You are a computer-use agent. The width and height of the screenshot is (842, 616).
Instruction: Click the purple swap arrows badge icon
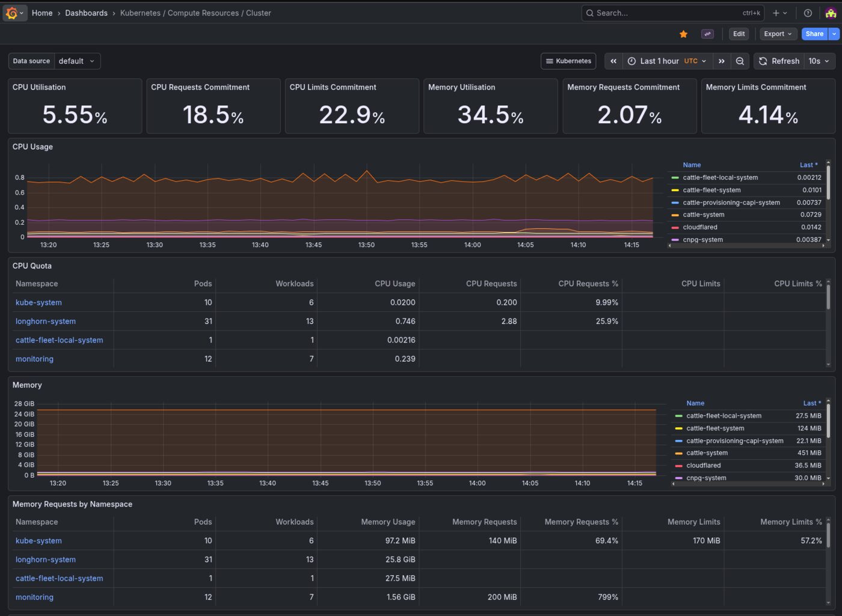707,34
